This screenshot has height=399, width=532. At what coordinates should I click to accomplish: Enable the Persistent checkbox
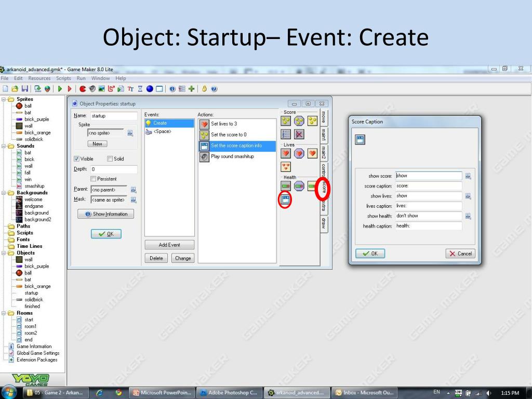[93, 179]
